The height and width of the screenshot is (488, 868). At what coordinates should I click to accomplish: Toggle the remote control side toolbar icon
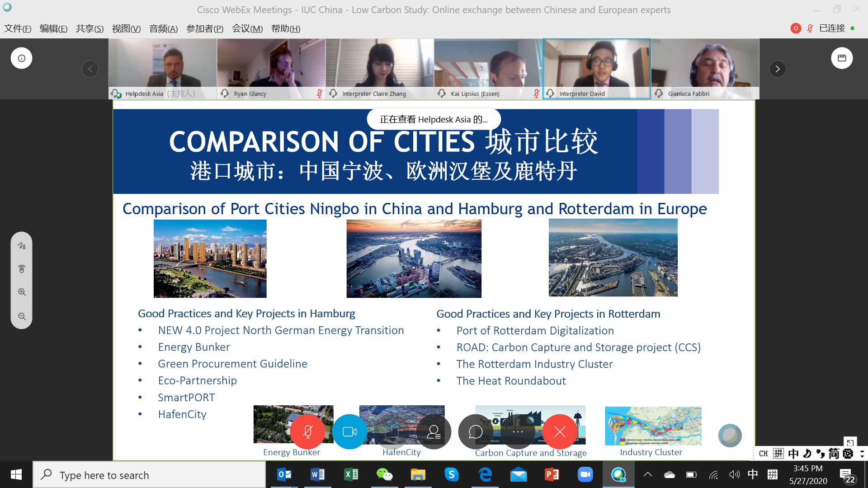tap(22, 269)
